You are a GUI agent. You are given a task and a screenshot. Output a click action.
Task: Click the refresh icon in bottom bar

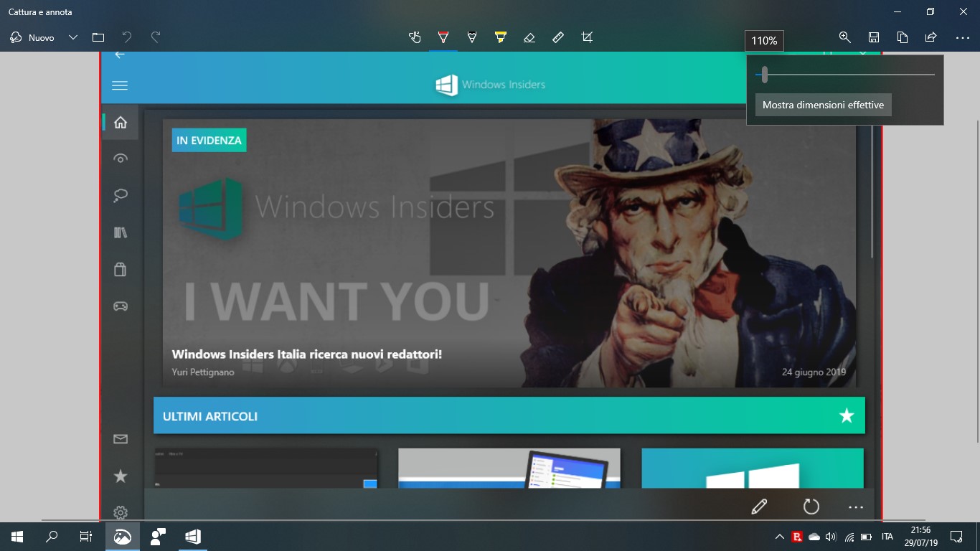[x=811, y=507]
